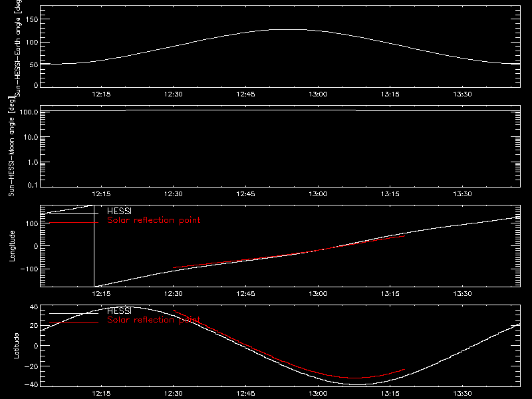Click the Longitude axis title
The height and width of the screenshot is (399, 532).
pos(12,246)
